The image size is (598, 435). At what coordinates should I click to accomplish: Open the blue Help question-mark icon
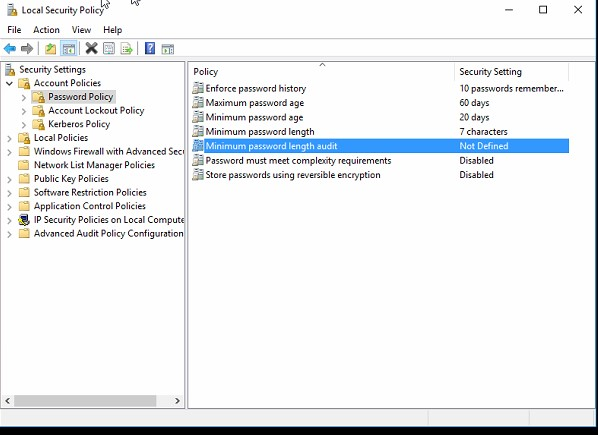(x=150, y=48)
